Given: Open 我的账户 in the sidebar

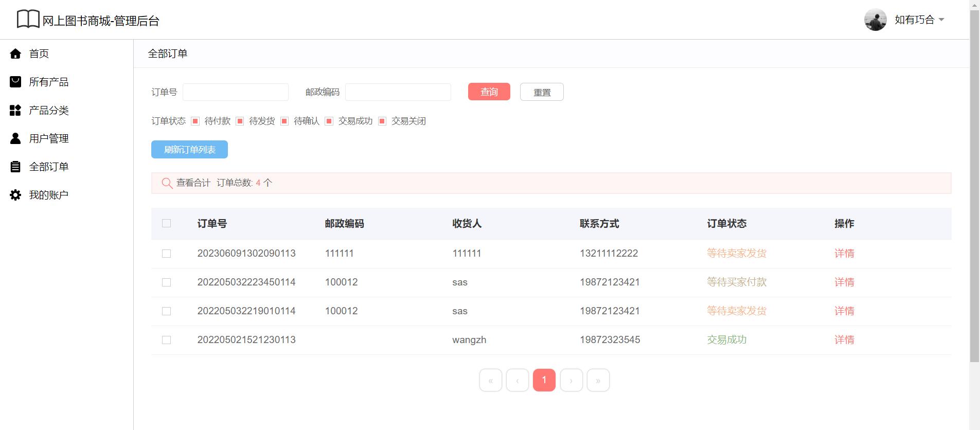Looking at the screenshot, I should (x=49, y=195).
